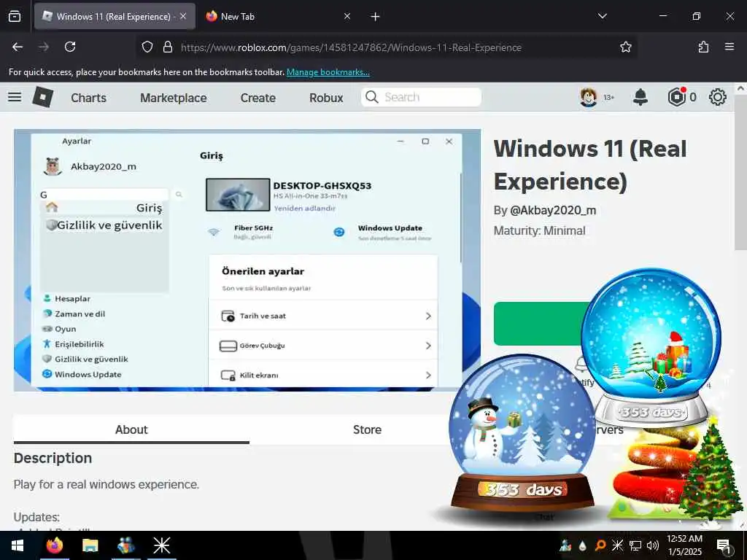Reload the current page
747x560 pixels.
(70, 47)
